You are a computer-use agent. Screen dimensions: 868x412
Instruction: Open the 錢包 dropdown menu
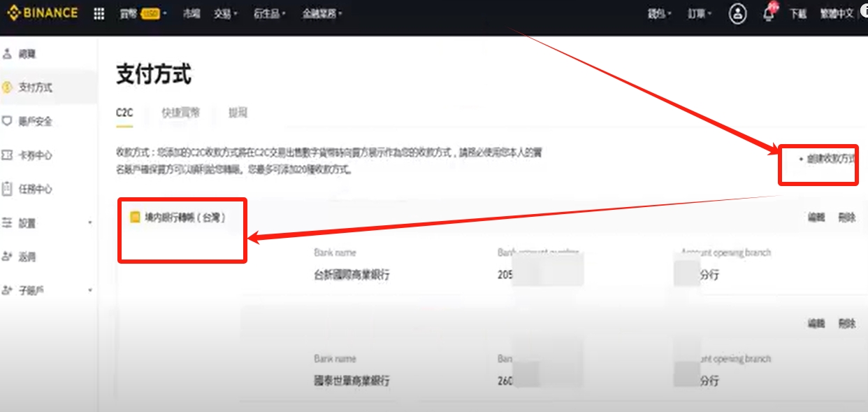click(659, 14)
